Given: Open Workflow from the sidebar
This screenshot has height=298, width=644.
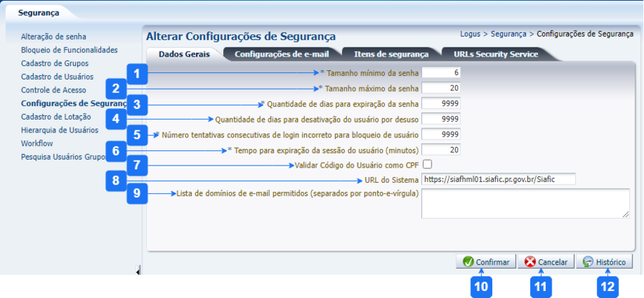Looking at the screenshot, I should pos(37,143).
